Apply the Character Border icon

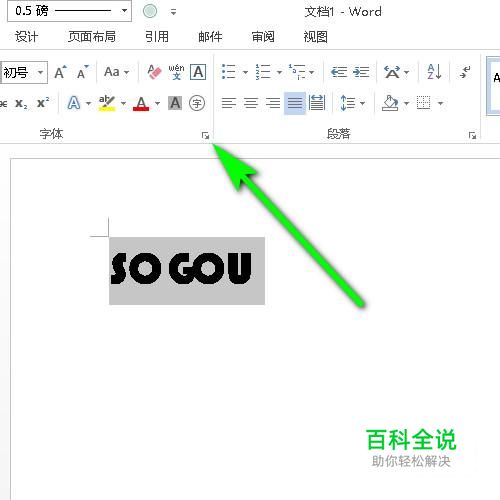click(x=198, y=72)
